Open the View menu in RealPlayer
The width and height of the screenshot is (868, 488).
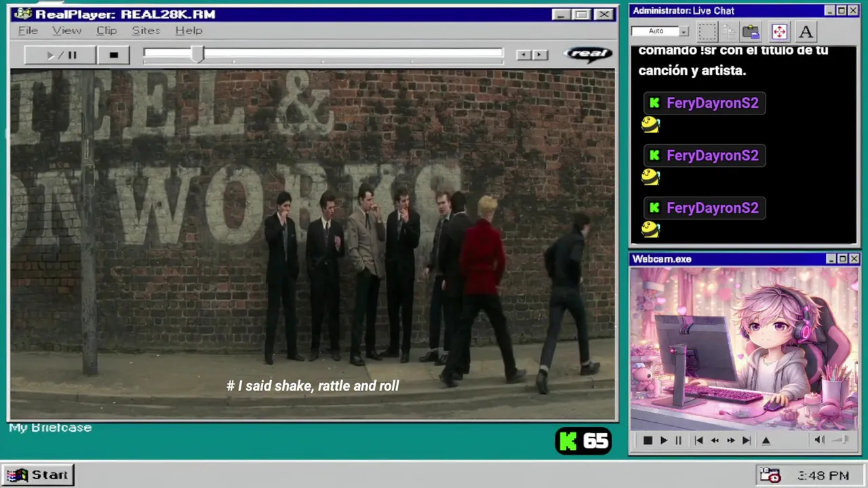click(66, 30)
